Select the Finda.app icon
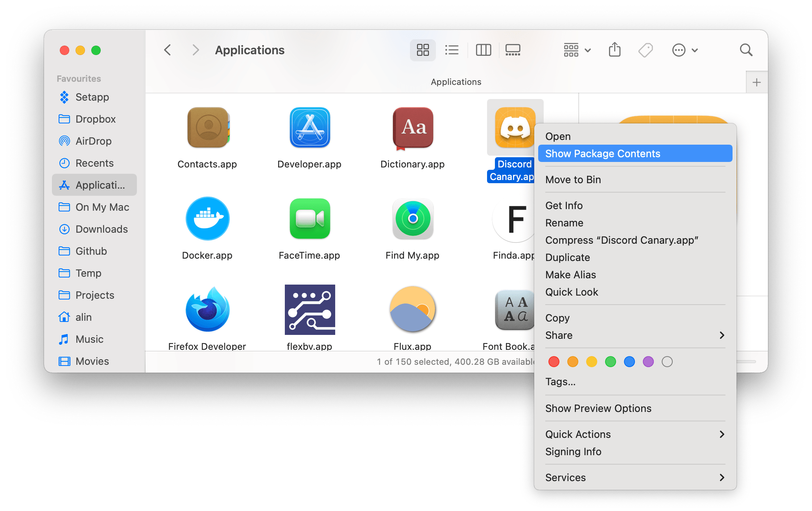This screenshot has width=812, height=511. [x=514, y=219]
